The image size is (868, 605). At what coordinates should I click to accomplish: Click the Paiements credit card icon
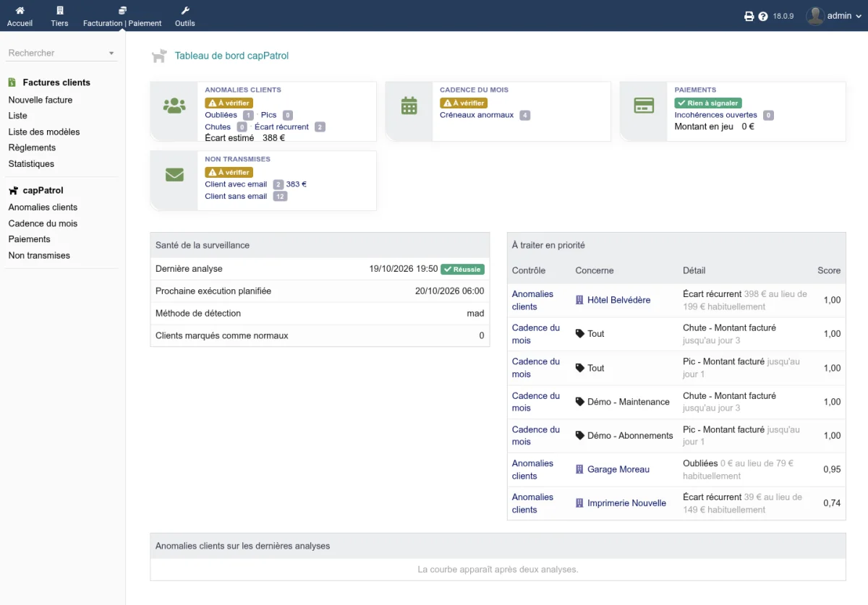(x=644, y=106)
